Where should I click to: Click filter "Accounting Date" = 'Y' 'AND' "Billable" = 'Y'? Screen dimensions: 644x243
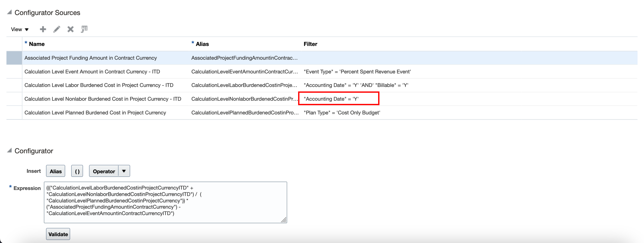coord(356,85)
